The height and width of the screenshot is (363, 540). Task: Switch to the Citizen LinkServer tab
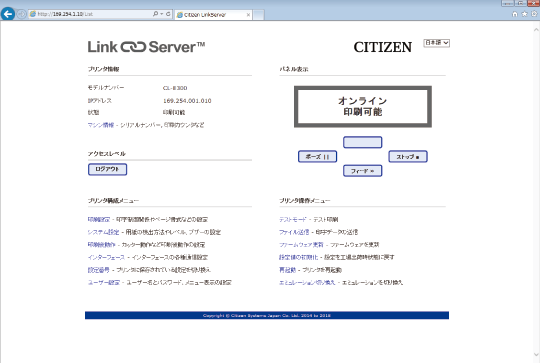(214, 15)
